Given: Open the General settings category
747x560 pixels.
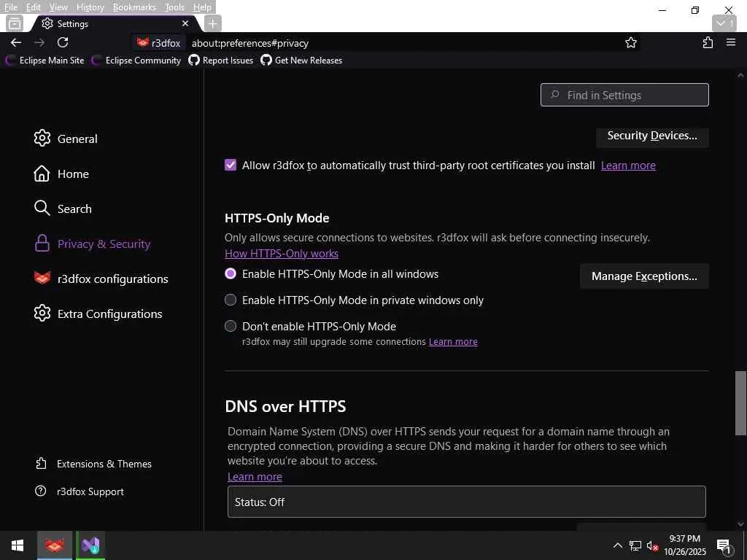Looking at the screenshot, I should [x=66, y=139].
